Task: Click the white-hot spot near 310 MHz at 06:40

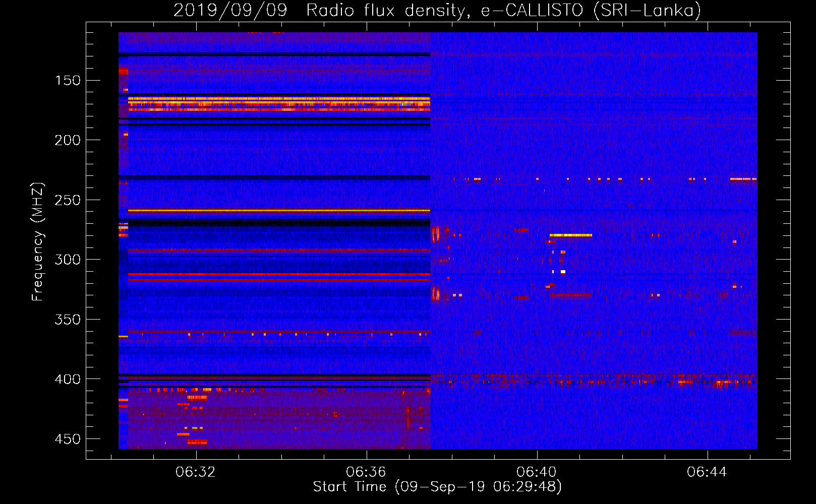Action: point(563,272)
